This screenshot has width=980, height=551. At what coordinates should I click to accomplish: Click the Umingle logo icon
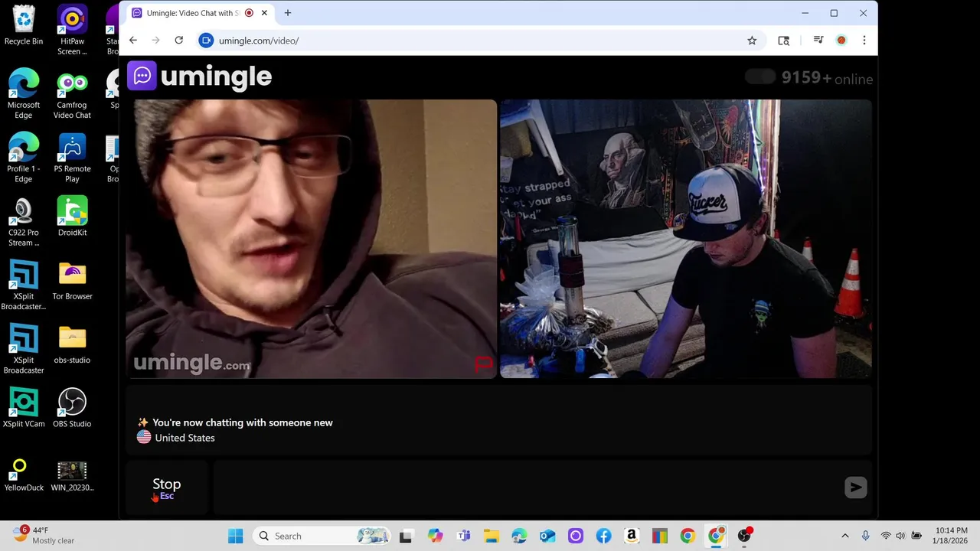tap(142, 76)
